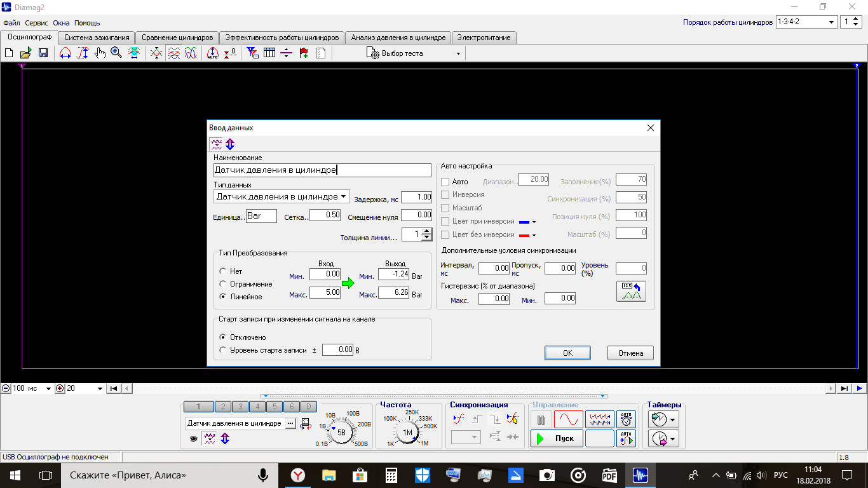Save with the floppy disk icon
The width and height of the screenshot is (868, 488).
coord(43,53)
